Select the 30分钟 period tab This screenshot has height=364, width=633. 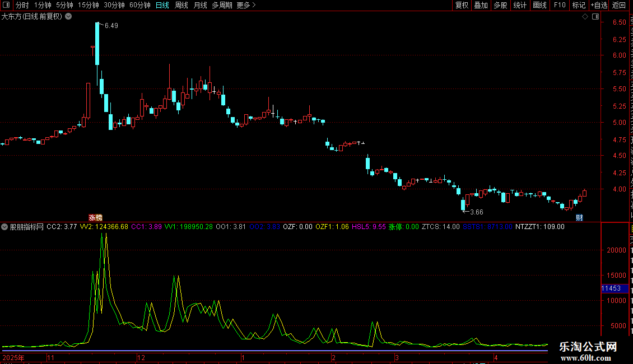pos(114,5)
